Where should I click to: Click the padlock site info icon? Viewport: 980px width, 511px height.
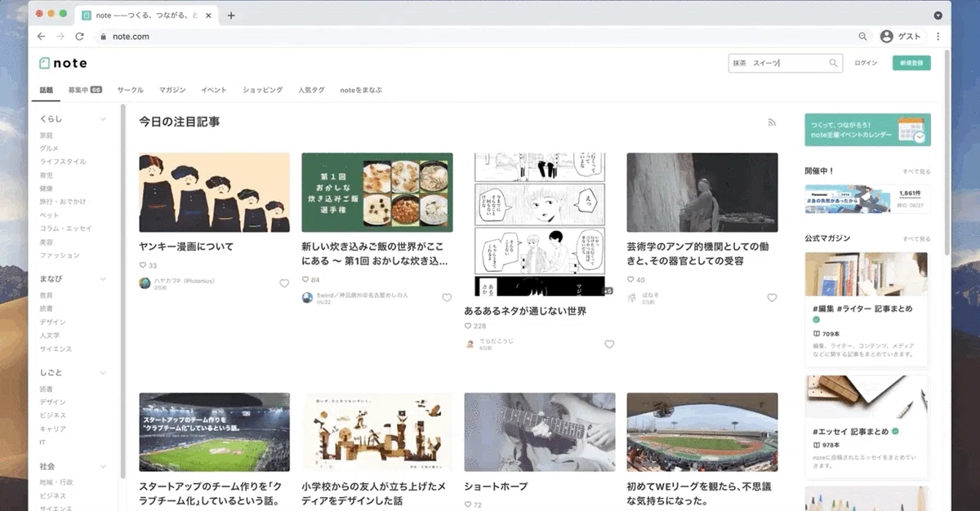(x=103, y=37)
